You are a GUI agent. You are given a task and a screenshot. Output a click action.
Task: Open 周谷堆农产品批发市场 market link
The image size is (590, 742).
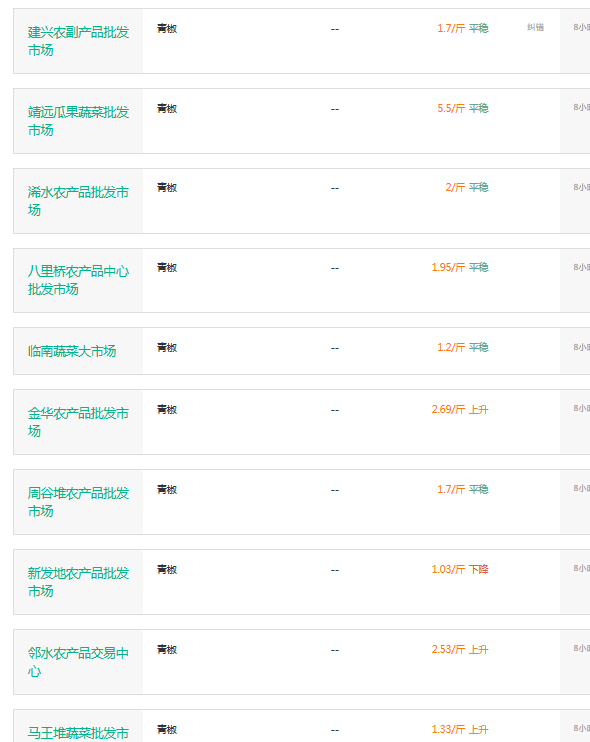[78, 502]
